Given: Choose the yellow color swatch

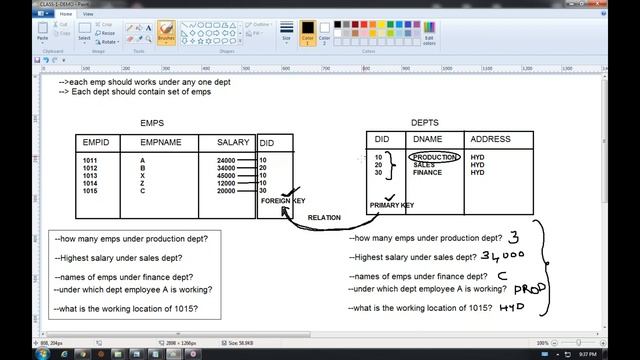Looking at the screenshot, I should point(382,24).
